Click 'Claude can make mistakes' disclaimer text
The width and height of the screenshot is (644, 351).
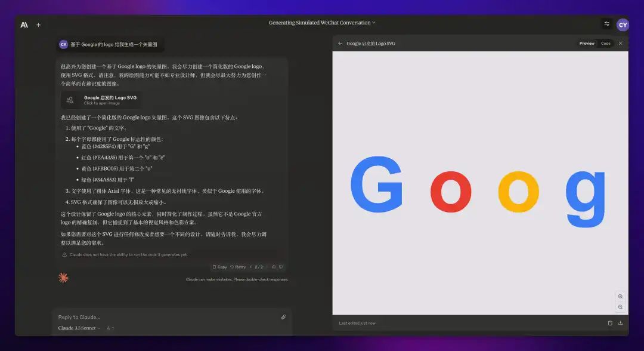point(237,279)
